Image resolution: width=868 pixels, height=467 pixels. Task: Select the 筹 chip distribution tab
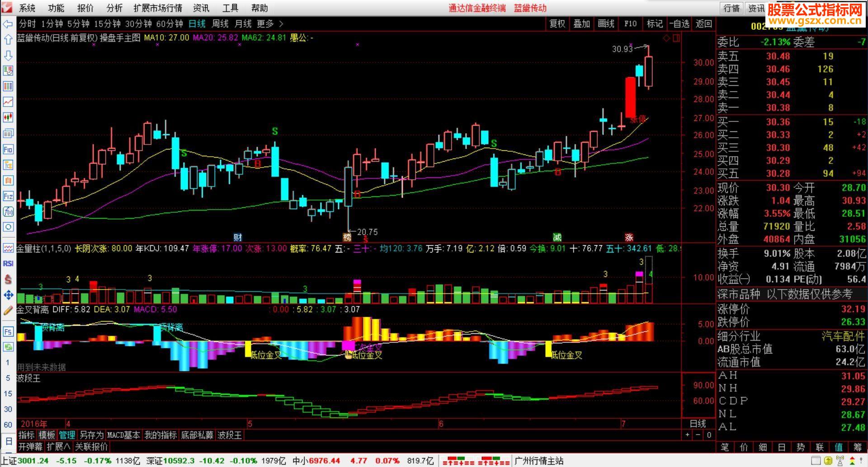[858, 447]
